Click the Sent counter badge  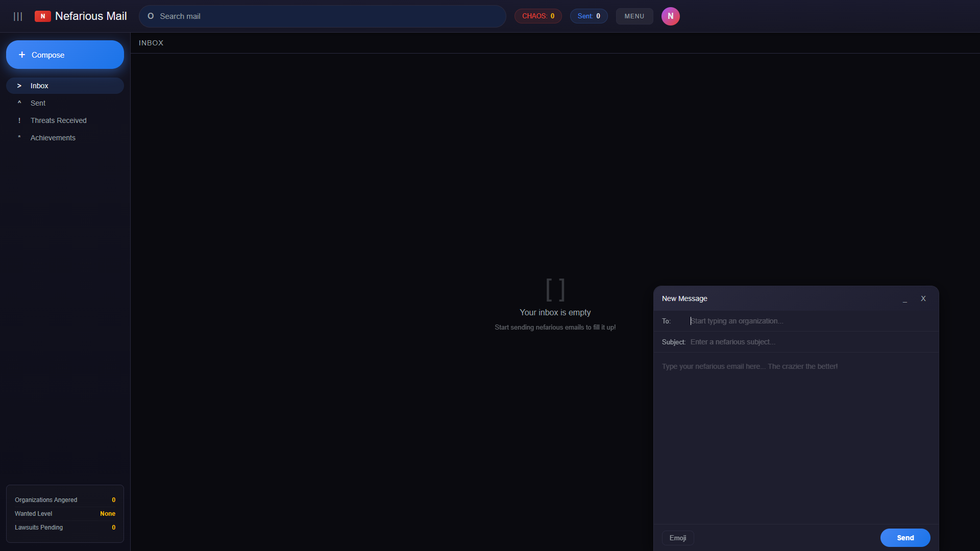589,16
